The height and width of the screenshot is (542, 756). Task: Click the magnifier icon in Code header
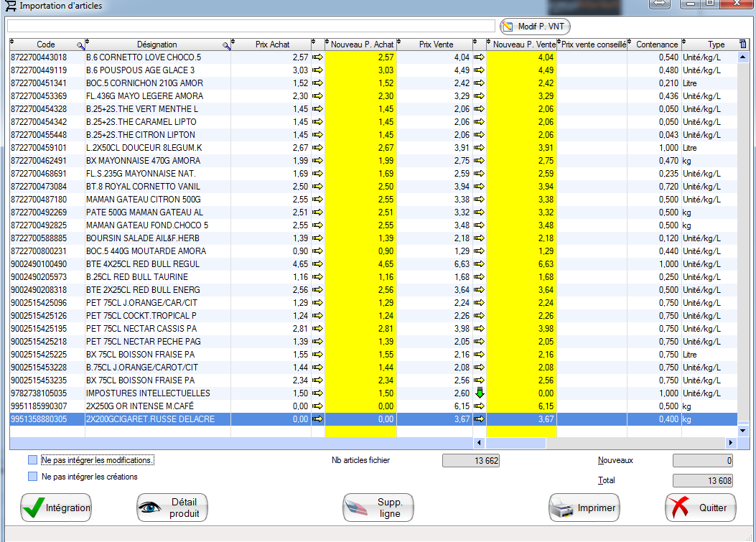pyautogui.click(x=80, y=45)
